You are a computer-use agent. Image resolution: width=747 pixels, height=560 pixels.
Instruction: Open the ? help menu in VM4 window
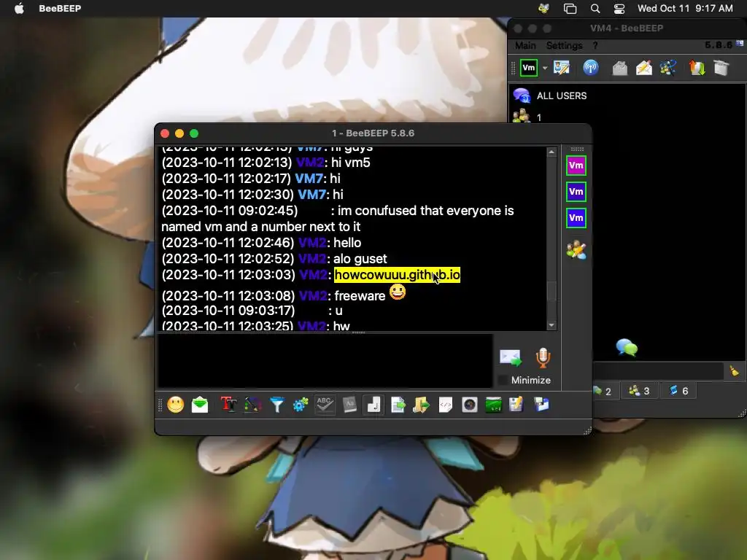[595, 45]
